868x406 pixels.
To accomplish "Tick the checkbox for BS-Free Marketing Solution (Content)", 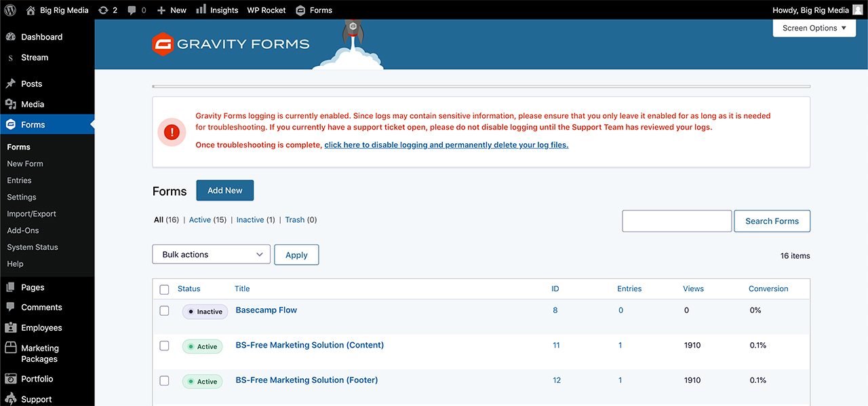I will [164, 346].
